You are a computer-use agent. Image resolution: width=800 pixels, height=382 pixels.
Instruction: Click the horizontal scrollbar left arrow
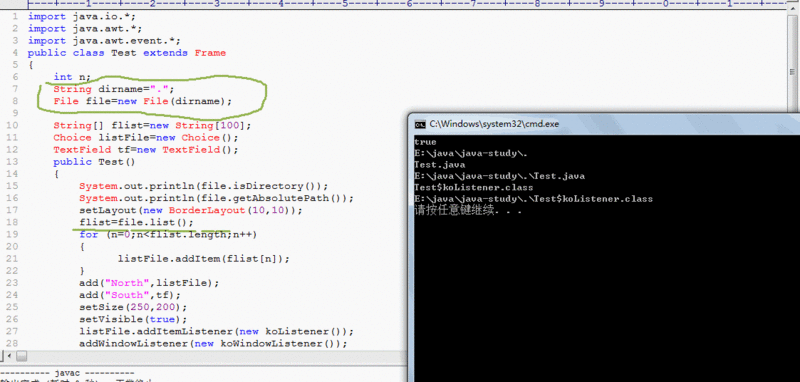coord(5,355)
